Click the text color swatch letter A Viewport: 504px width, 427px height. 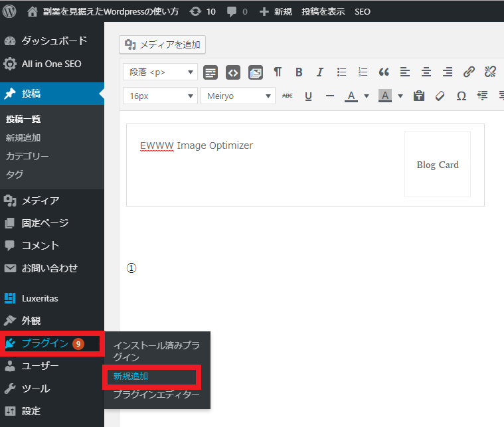click(x=351, y=96)
